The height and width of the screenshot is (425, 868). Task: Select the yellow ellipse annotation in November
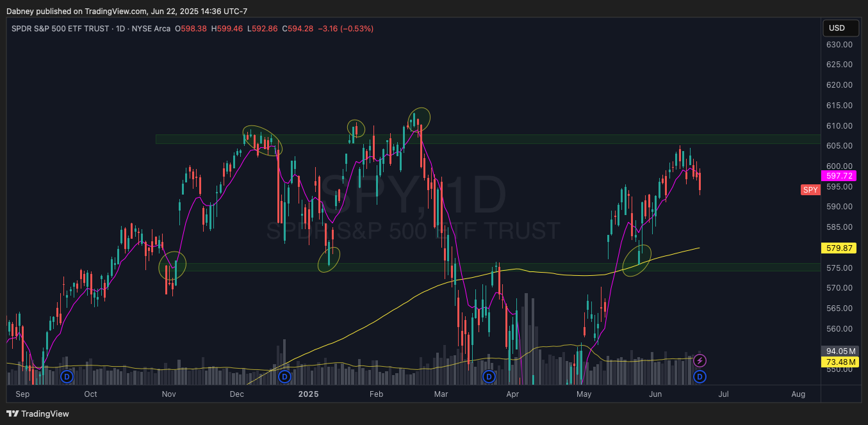tap(172, 265)
